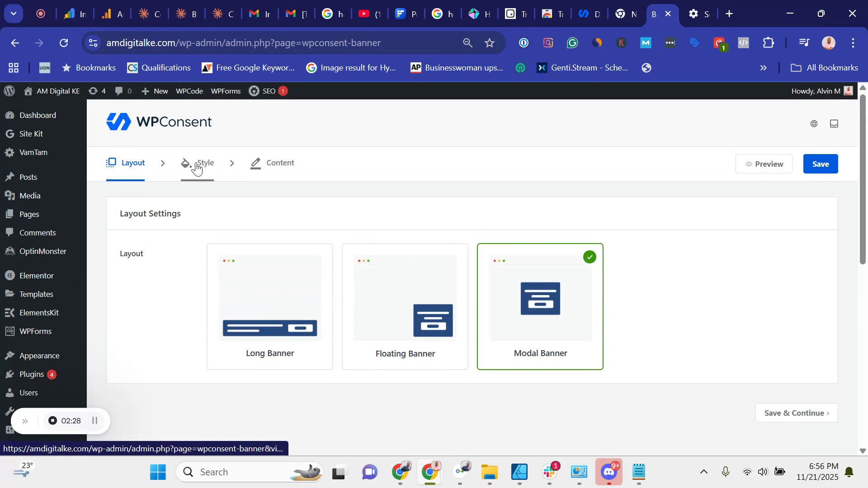Click the updates icon showing 4 updates
The height and width of the screenshot is (488, 868).
(x=96, y=91)
